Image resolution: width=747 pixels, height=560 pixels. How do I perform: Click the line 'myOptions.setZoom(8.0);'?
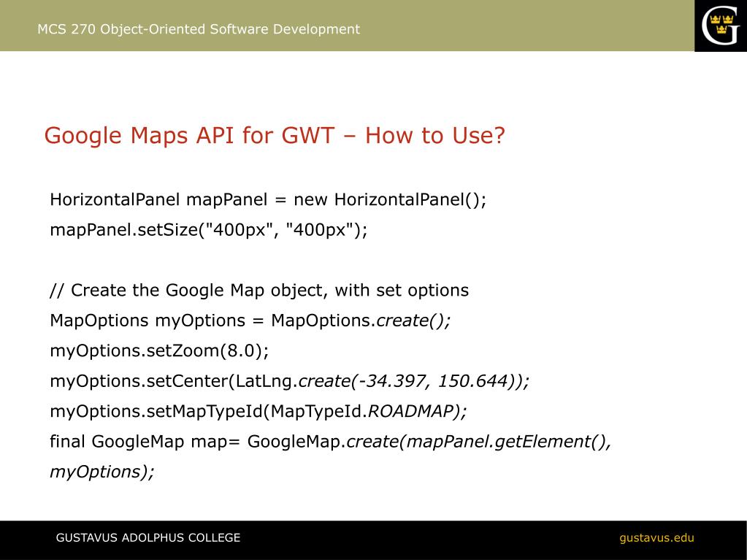coord(160,351)
